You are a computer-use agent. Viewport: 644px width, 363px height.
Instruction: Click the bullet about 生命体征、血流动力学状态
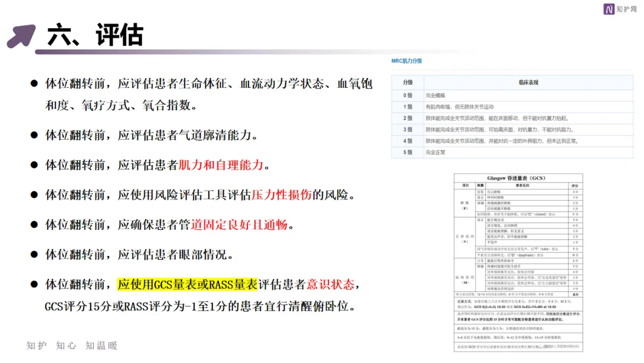209,84
